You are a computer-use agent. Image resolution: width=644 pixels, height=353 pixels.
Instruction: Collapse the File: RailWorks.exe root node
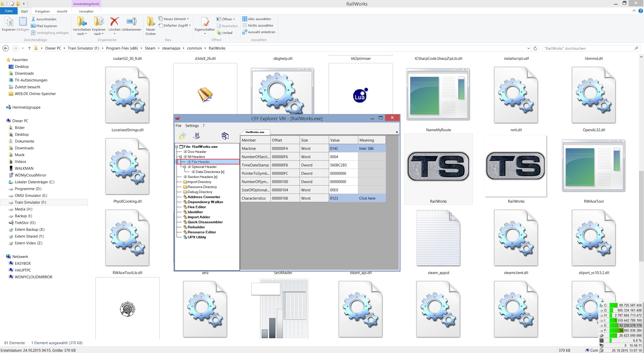coord(177,147)
